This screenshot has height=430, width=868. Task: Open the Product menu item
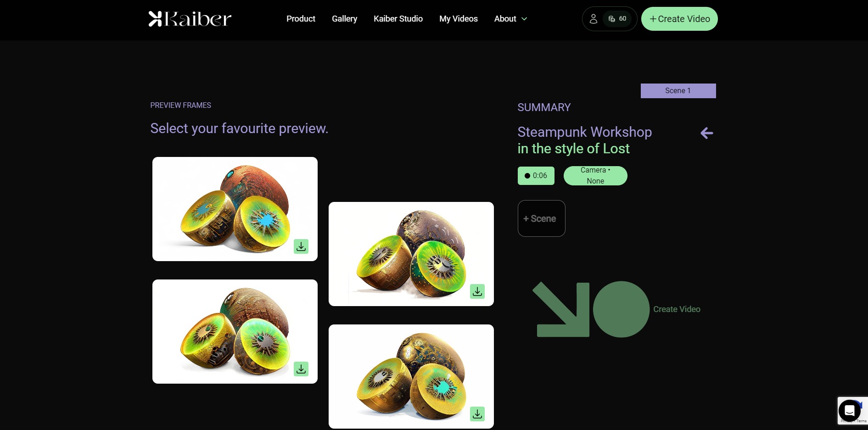[301, 19]
